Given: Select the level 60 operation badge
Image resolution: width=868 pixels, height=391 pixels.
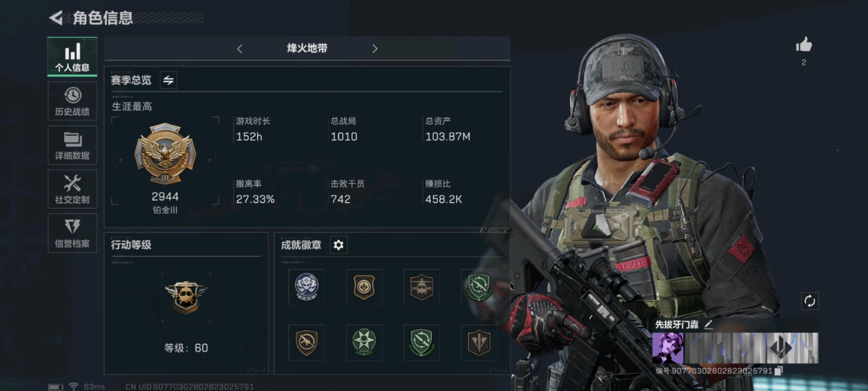Looking at the screenshot, I should click(x=186, y=297).
